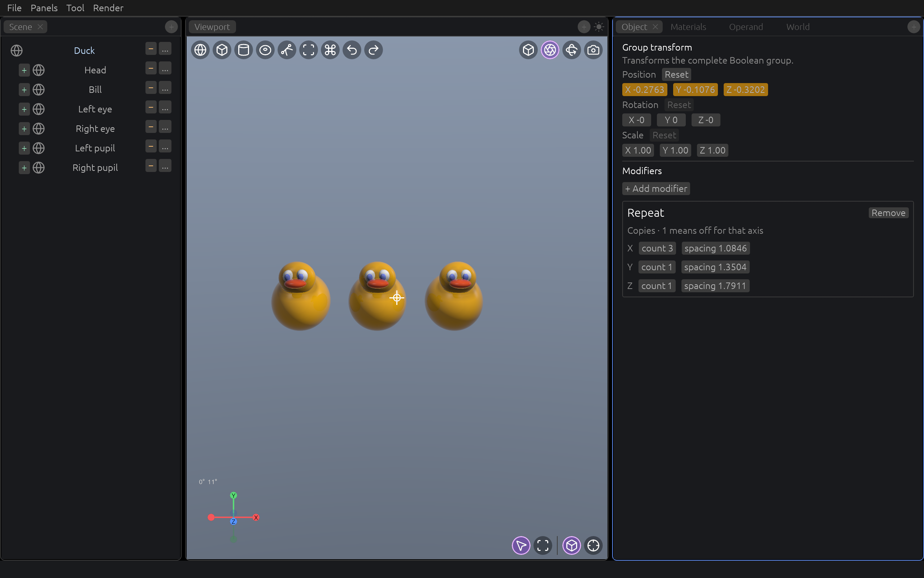Expand the Head item with plus button
924x578 pixels.
[x=24, y=70]
